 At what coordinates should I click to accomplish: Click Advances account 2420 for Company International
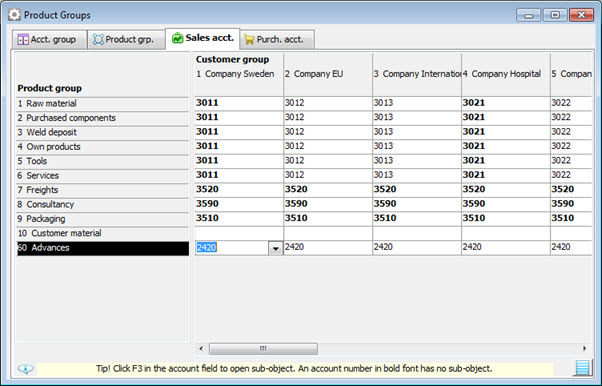pyautogui.click(x=417, y=247)
